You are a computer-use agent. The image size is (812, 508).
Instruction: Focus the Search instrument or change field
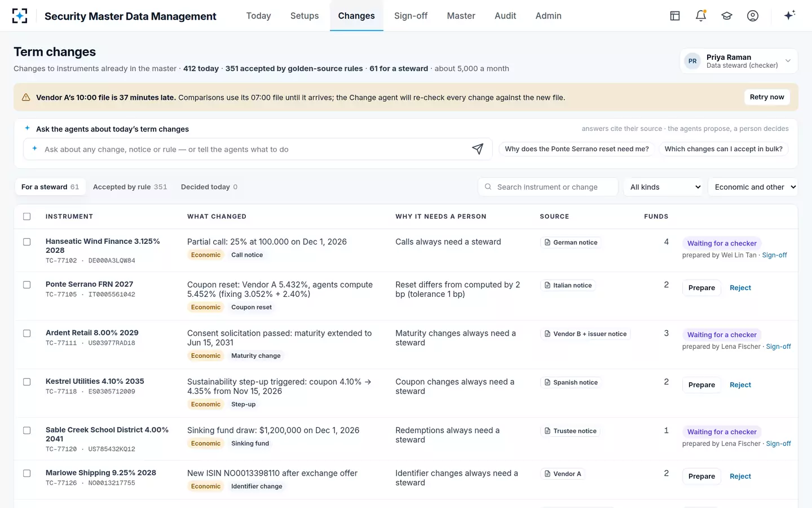(x=548, y=187)
